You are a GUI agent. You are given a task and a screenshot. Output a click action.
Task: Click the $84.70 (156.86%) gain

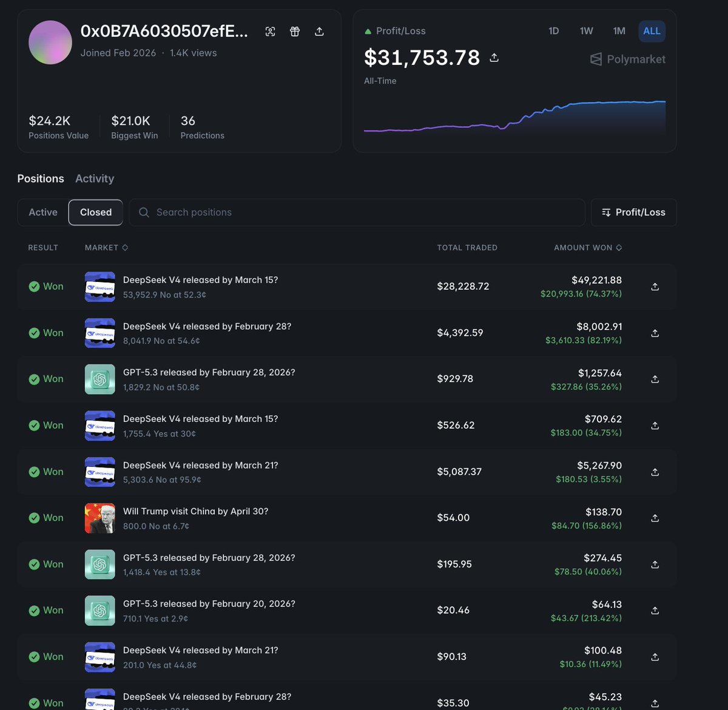(x=587, y=526)
